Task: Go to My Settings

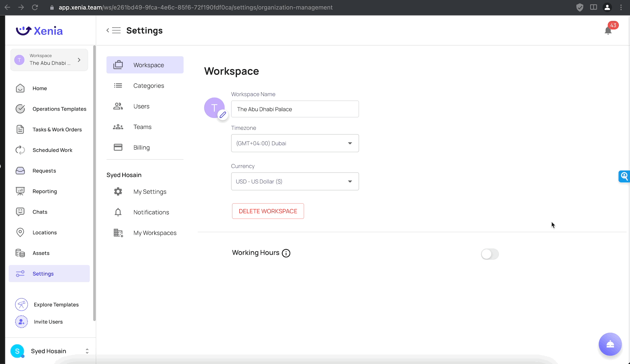Action: click(x=145, y=191)
